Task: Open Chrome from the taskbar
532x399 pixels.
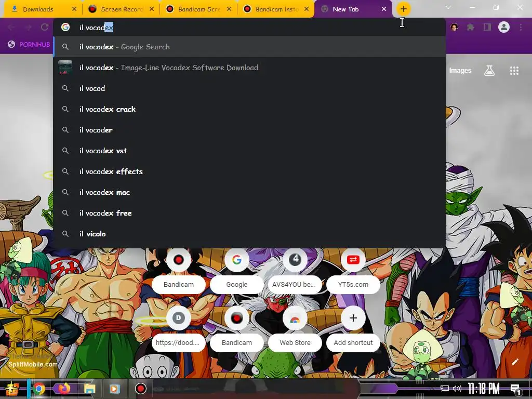Action: click(x=39, y=389)
